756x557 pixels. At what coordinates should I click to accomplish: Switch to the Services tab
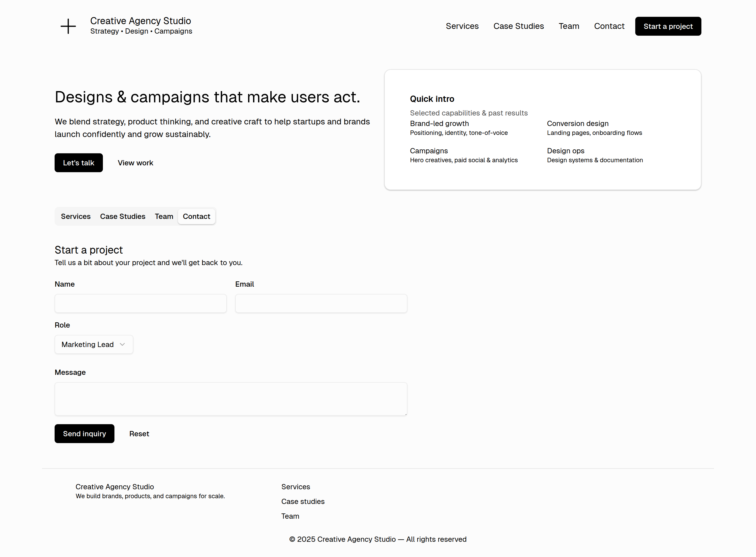click(76, 217)
